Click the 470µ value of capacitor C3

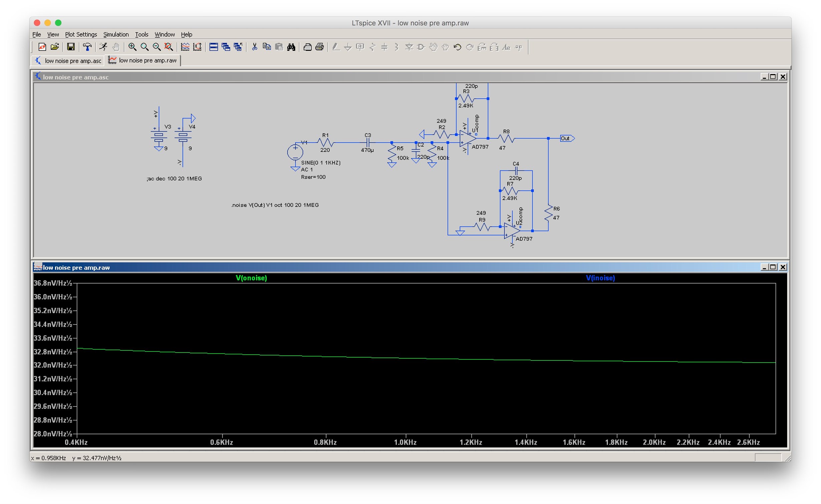[367, 150]
